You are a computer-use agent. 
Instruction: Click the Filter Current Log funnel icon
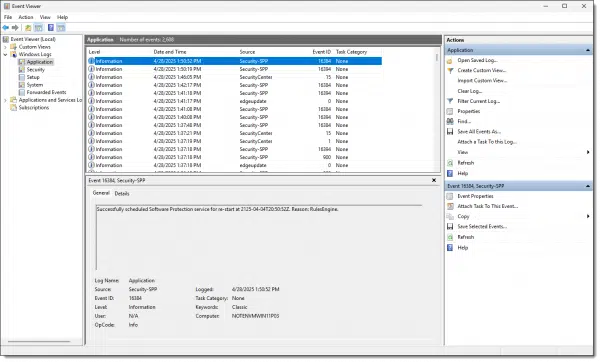click(450, 101)
